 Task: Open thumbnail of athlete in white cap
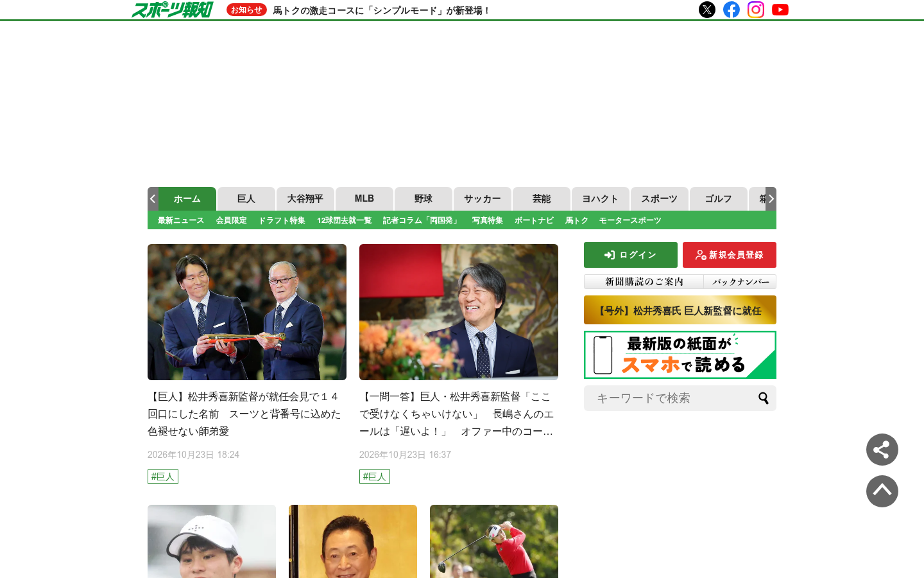[212, 541]
